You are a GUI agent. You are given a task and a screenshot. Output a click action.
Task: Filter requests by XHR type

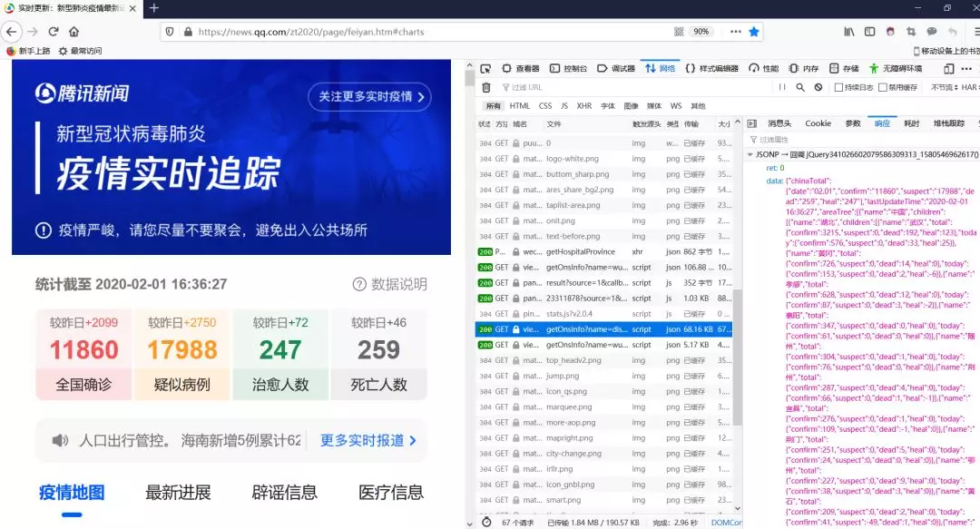pyautogui.click(x=584, y=105)
